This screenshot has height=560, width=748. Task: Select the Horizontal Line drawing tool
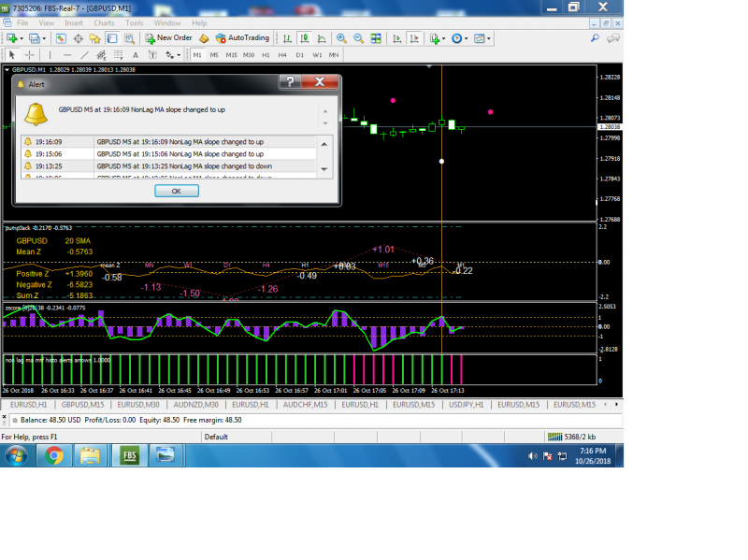pyautogui.click(x=66, y=55)
